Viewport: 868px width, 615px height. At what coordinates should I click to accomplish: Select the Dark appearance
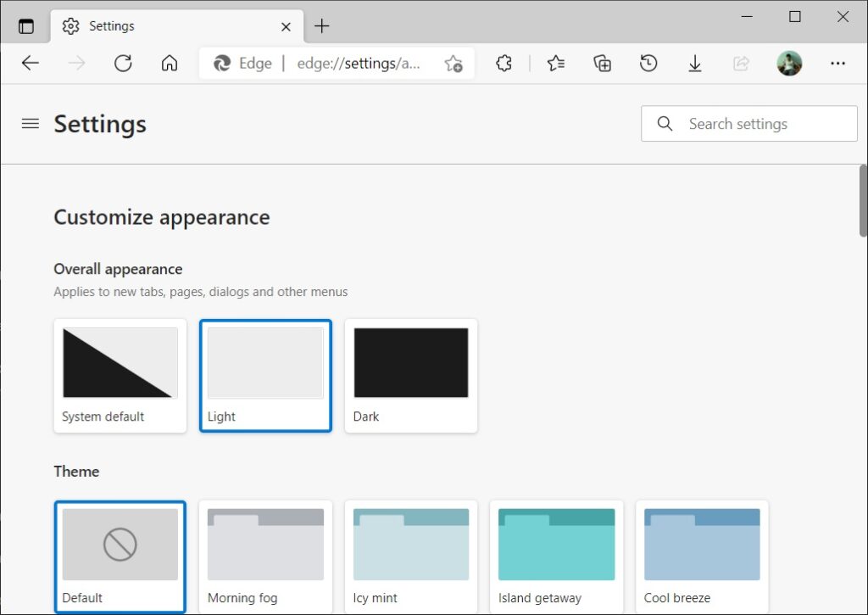pos(410,376)
